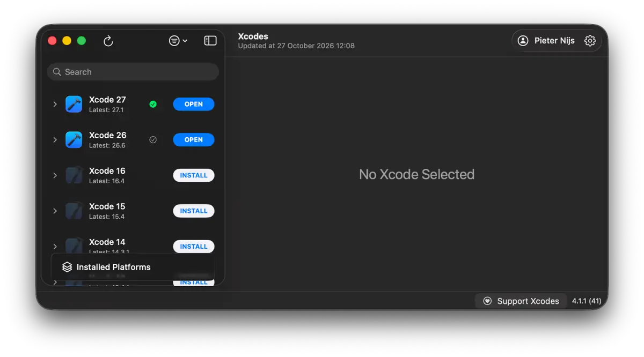Click the green active checkmark for Xcode 27
644x357 pixels.
[x=153, y=104]
